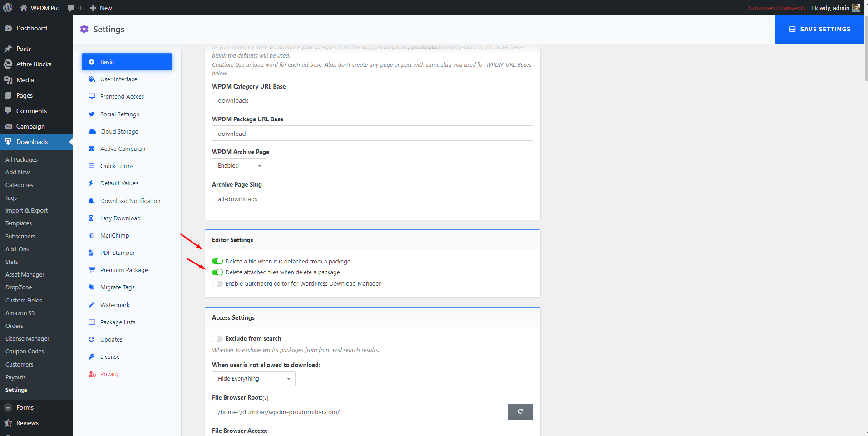The width and height of the screenshot is (868, 436).
Task: Open the WPDM Archive Page Enabled dropdown
Action: coord(239,166)
